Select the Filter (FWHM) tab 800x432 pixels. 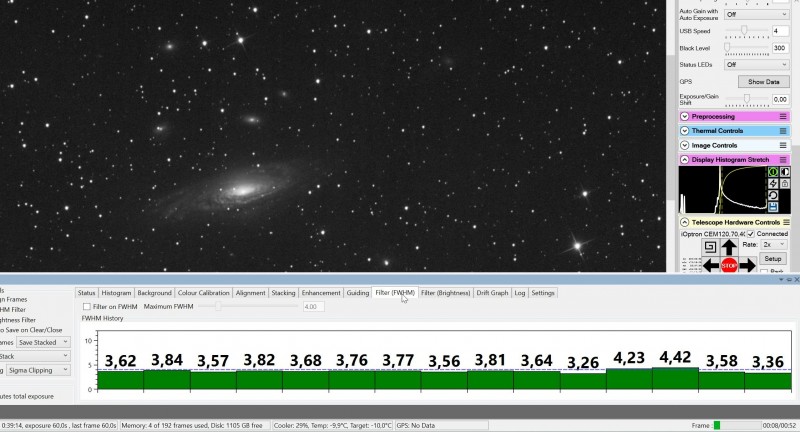point(395,293)
